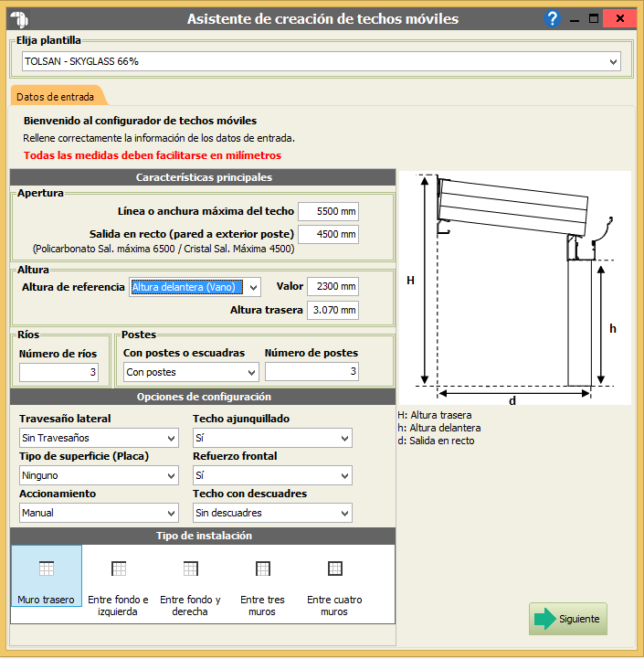Click the blue help question mark icon
The width and height of the screenshot is (644, 659).
pos(552,19)
